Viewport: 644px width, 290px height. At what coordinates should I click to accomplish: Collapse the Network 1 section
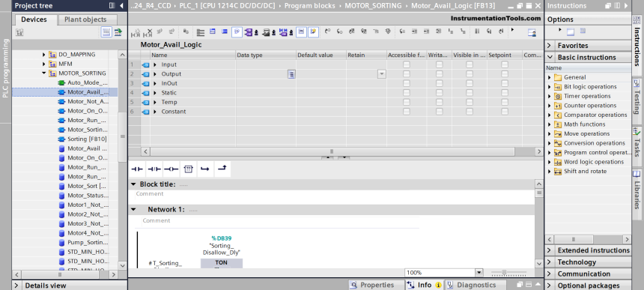click(133, 210)
